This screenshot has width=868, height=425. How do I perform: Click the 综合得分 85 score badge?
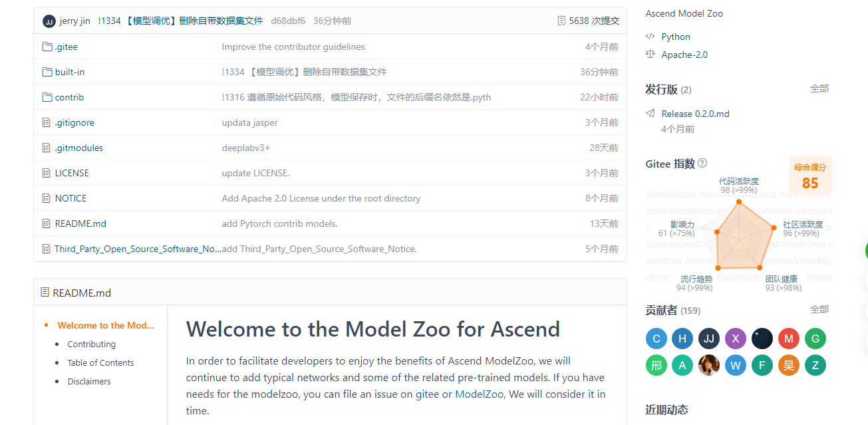coord(810,177)
